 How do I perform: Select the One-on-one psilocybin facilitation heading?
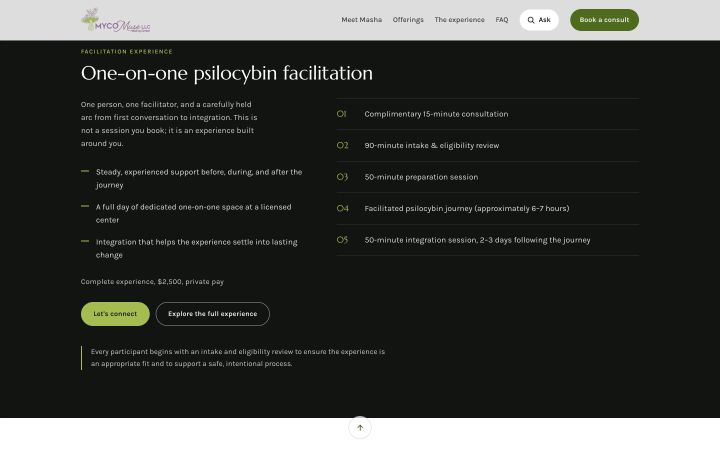[x=227, y=73]
